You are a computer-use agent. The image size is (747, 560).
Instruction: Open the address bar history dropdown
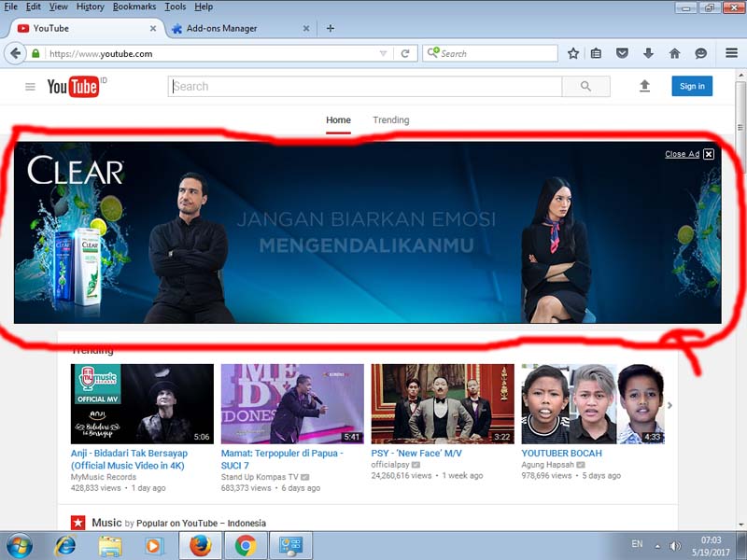click(383, 53)
